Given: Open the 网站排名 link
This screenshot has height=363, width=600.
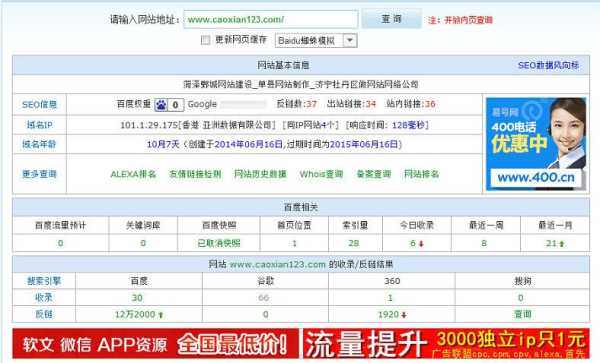Looking at the screenshot, I should [421, 174].
